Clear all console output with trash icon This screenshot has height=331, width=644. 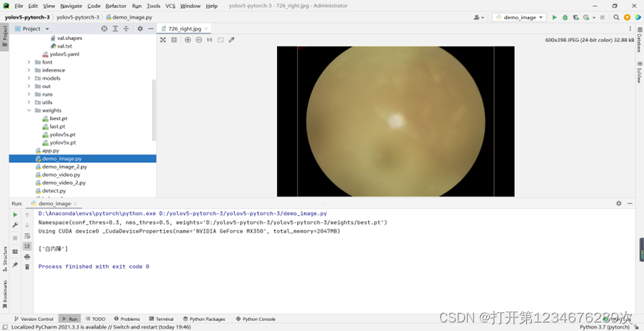[27, 267]
